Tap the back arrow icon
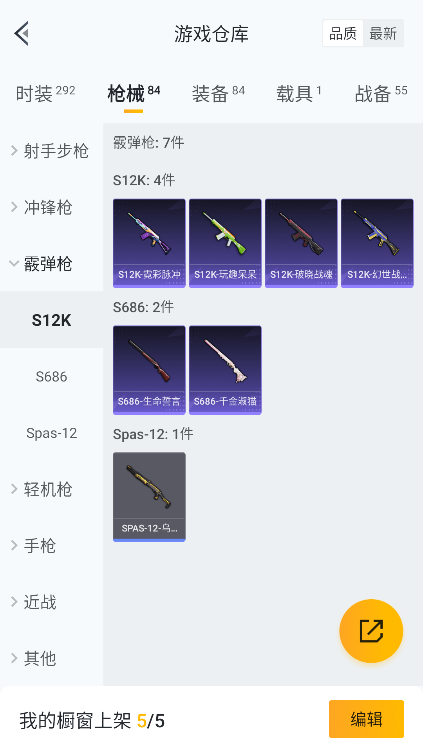 click(x=22, y=34)
